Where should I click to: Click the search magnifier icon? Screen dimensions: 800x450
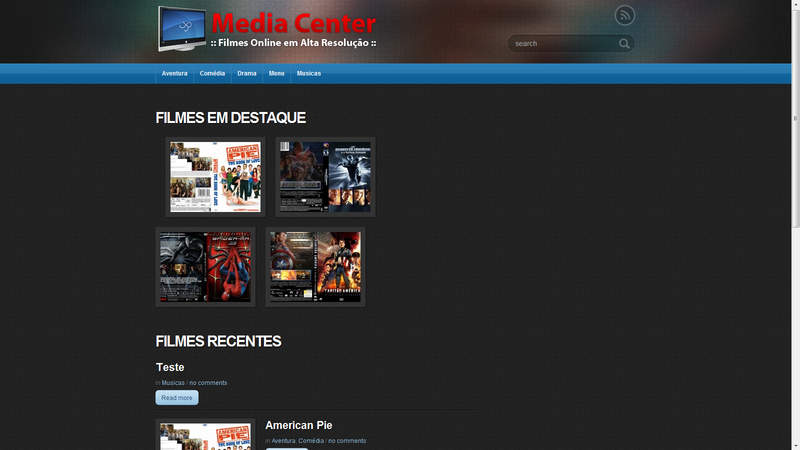[x=624, y=44]
